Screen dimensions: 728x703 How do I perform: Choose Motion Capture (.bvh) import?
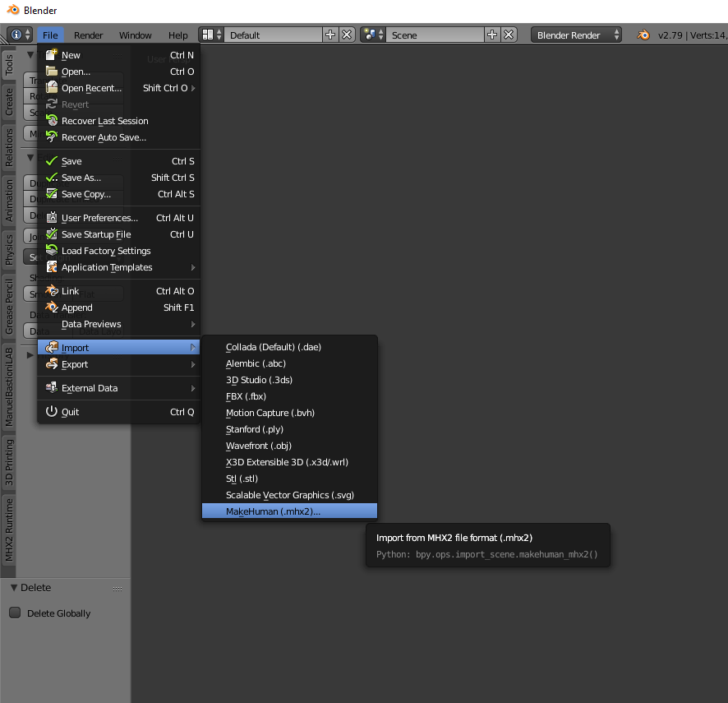tap(289, 413)
